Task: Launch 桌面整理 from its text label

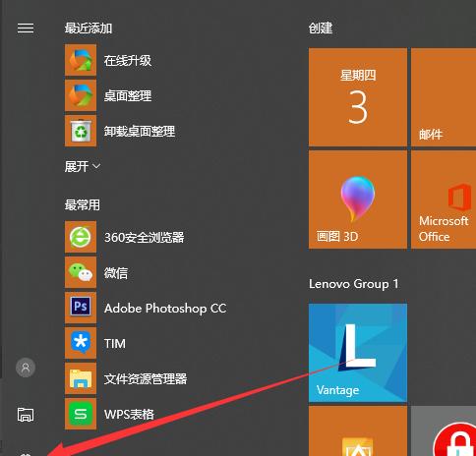Action: click(128, 96)
